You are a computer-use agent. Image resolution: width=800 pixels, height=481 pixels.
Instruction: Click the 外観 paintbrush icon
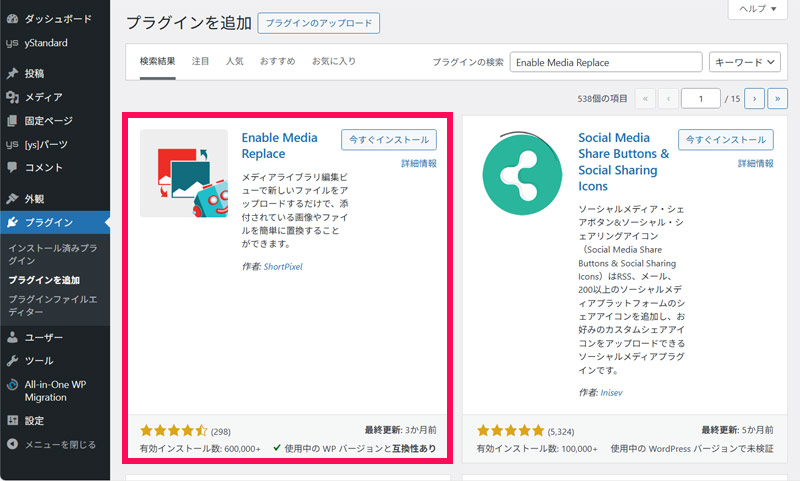(x=12, y=198)
